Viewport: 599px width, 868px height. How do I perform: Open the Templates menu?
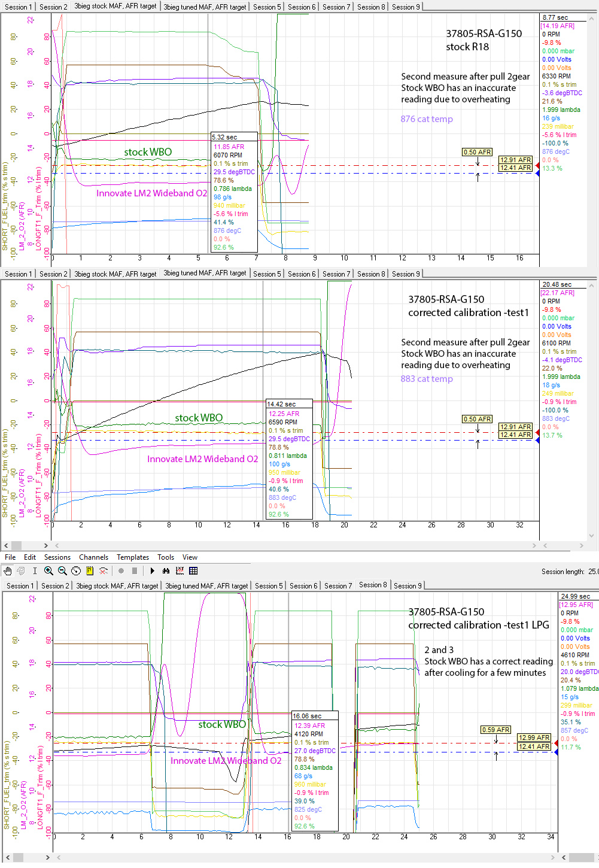[133, 557]
